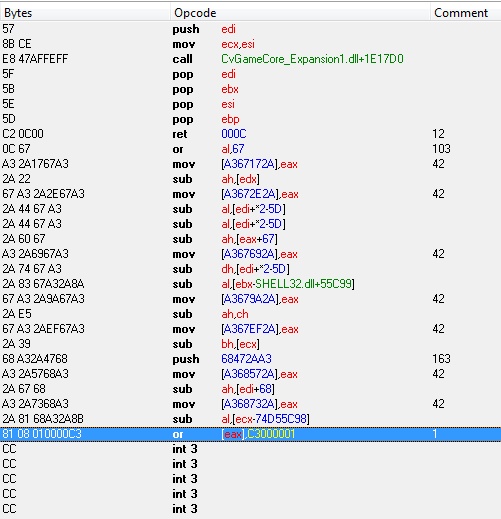Select the 'push edi' instruction row

(250, 29)
